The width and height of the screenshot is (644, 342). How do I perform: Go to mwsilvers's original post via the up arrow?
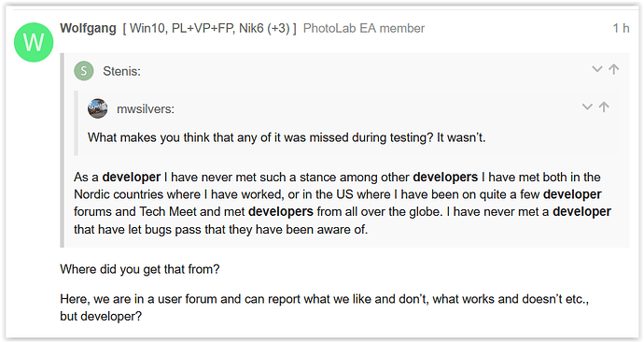604,107
